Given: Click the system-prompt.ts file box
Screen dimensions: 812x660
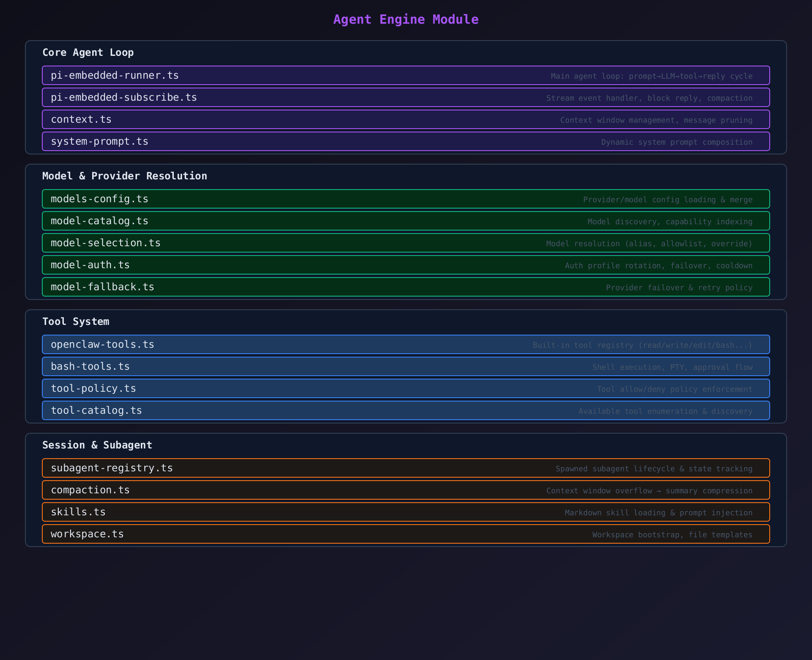Looking at the screenshot, I should click(x=406, y=141).
